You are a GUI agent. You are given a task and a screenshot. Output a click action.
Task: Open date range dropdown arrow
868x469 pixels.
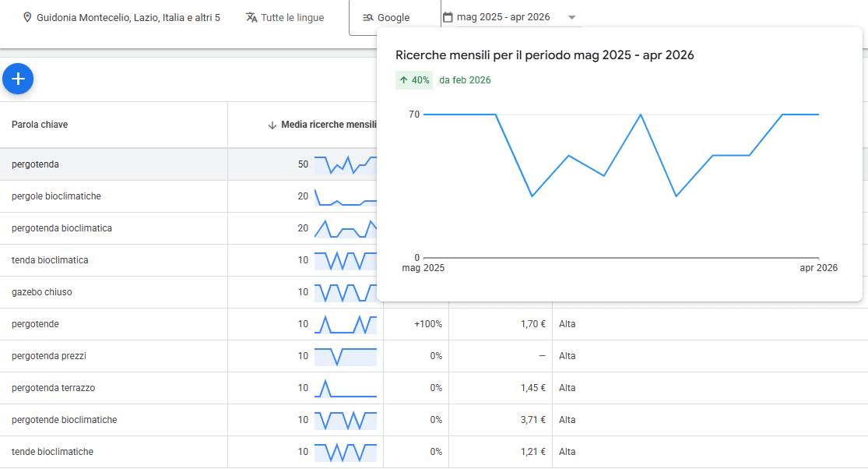pos(572,18)
